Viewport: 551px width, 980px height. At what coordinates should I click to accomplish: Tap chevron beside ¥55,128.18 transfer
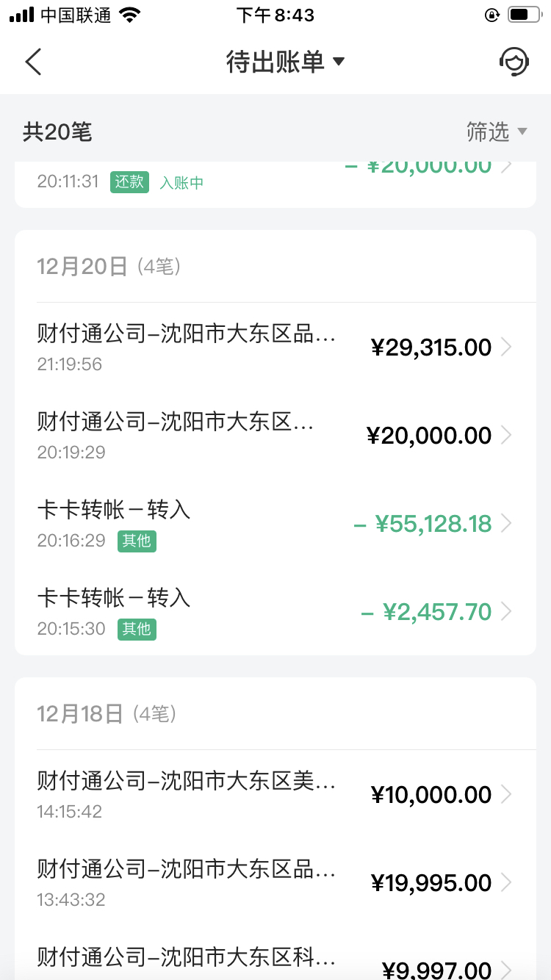(505, 524)
